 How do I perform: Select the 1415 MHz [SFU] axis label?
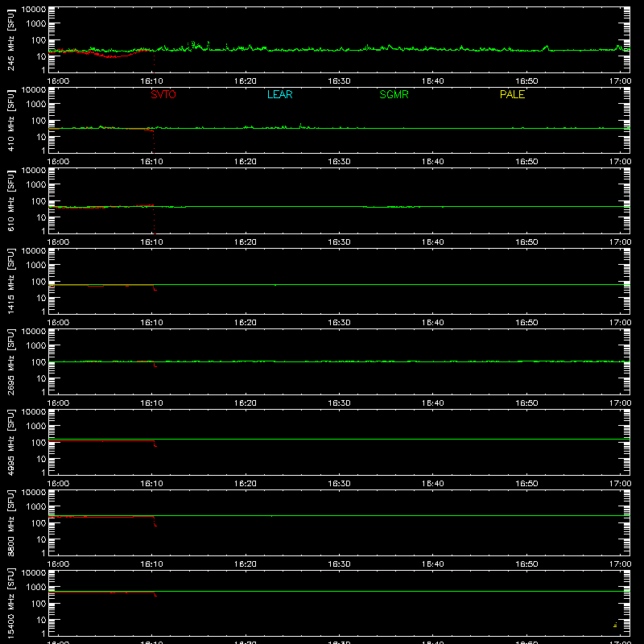(10, 281)
